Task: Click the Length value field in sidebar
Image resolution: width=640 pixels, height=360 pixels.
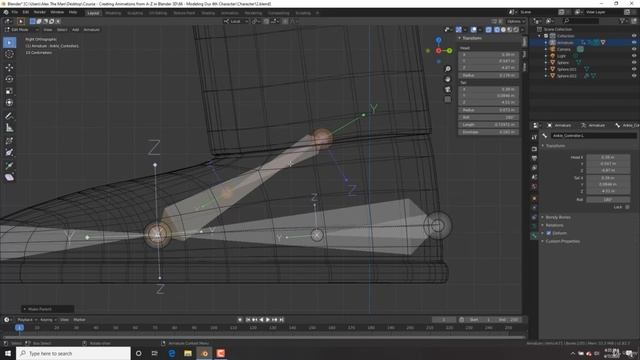Action: pos(489,124)
